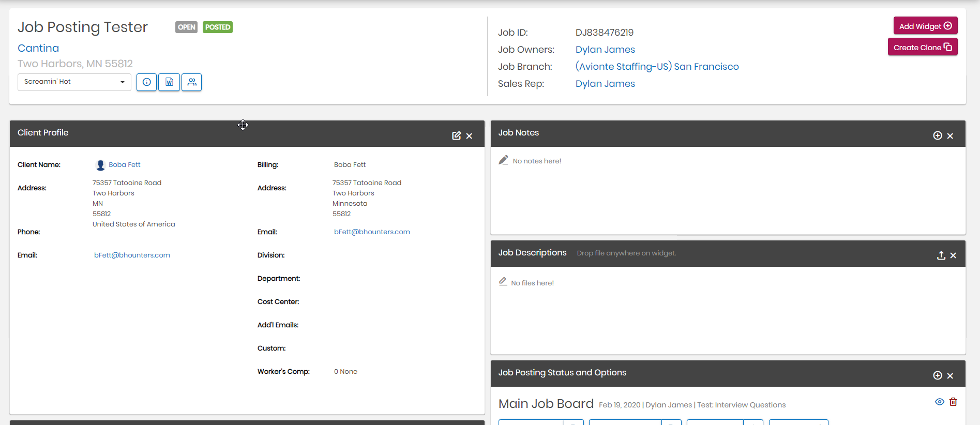Click the Add Widget button

click(x=925, y=26)
